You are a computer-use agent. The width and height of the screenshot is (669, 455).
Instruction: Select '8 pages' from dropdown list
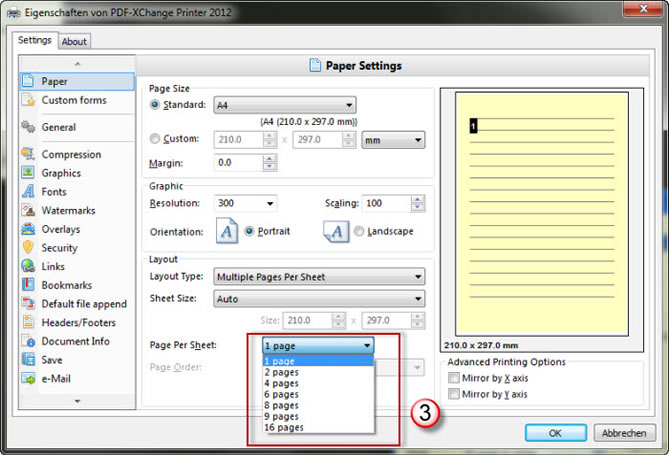[318, 405]
